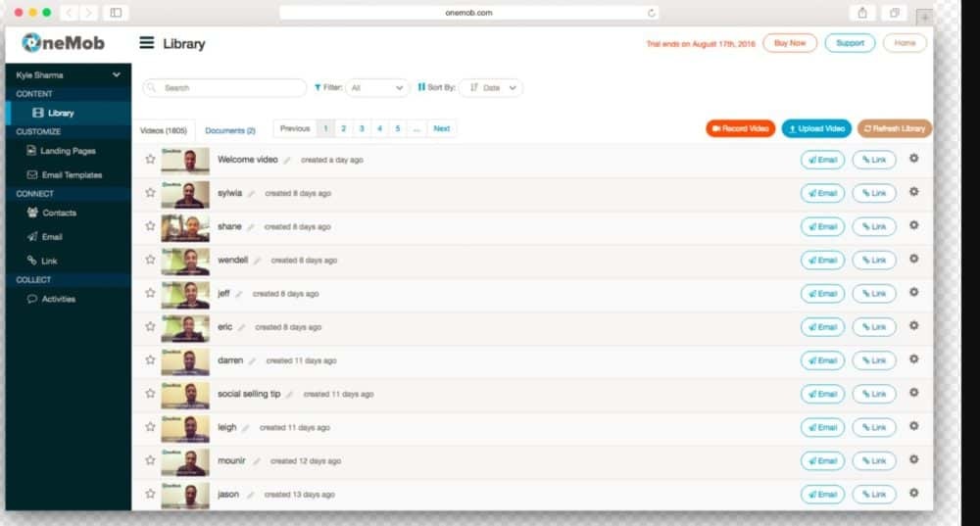
Task: Star the Welcome video as favorite
Action: tap(150, 160)
